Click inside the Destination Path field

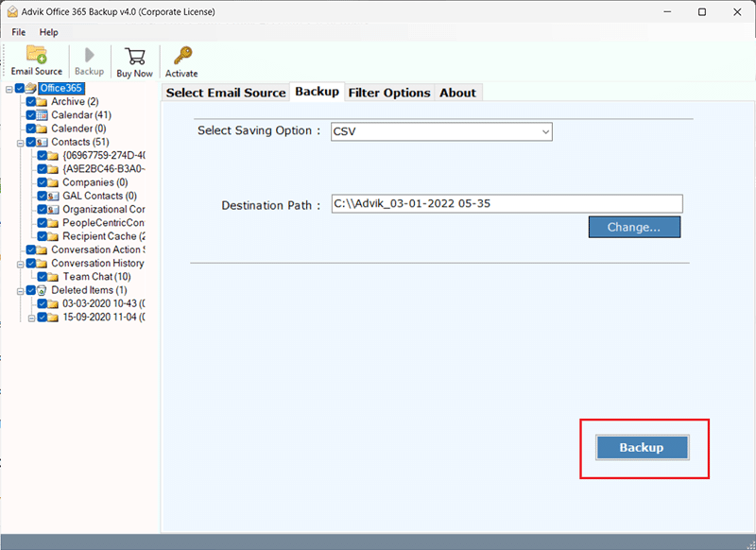point(507,204)
